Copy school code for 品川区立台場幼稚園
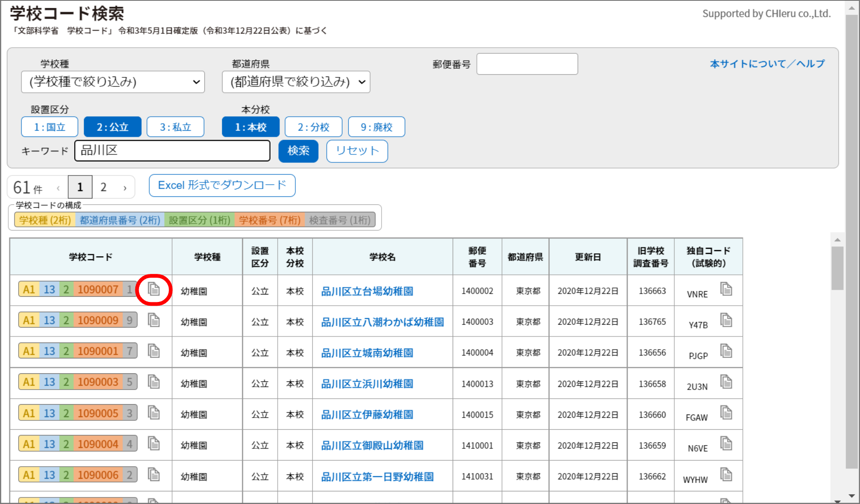The image size is (860, 504). coord(154,289)
